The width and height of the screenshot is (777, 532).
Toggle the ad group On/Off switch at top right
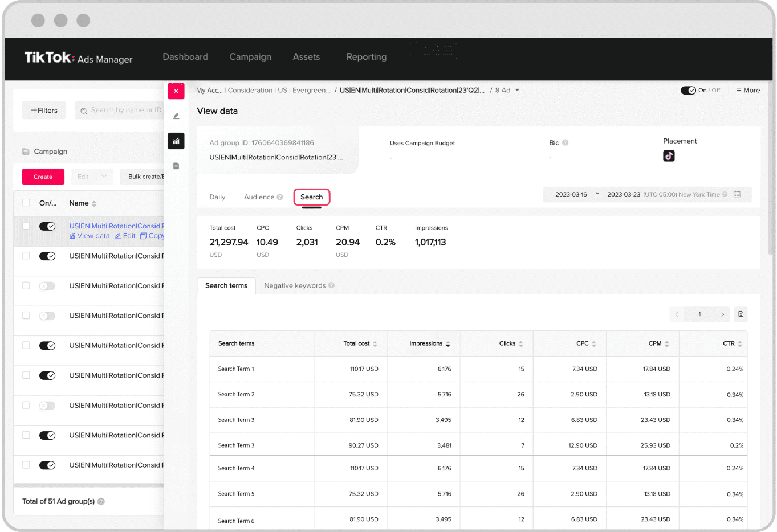(x=688, y=91)
